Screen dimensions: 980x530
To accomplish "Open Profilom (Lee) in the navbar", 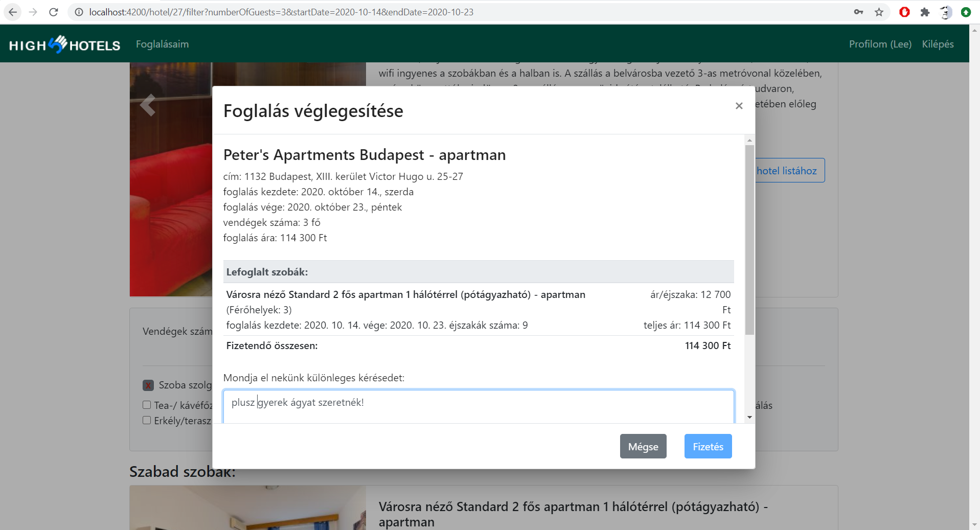I will point(880,44).
